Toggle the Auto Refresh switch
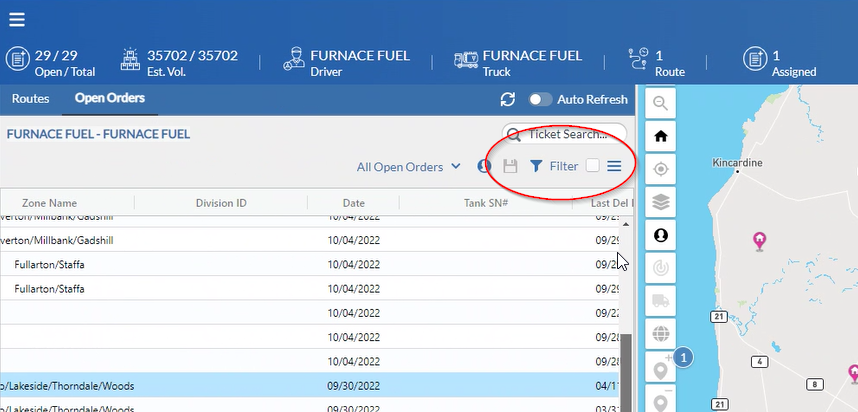 540,100
